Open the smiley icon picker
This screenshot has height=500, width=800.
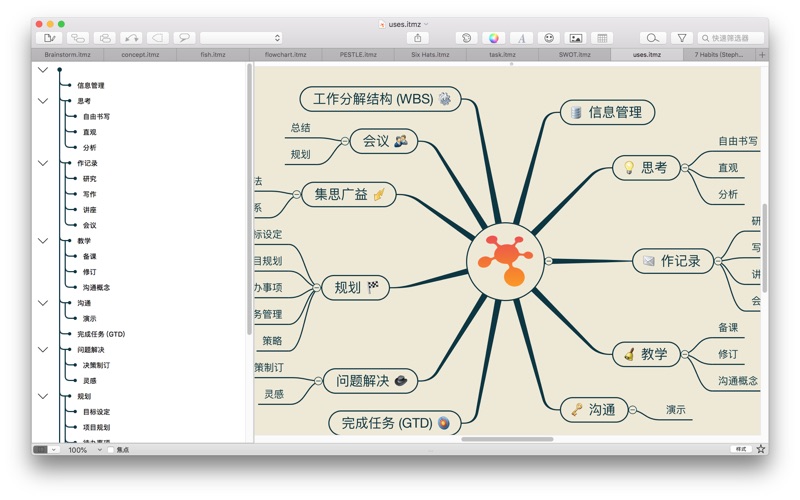[549, 38]
